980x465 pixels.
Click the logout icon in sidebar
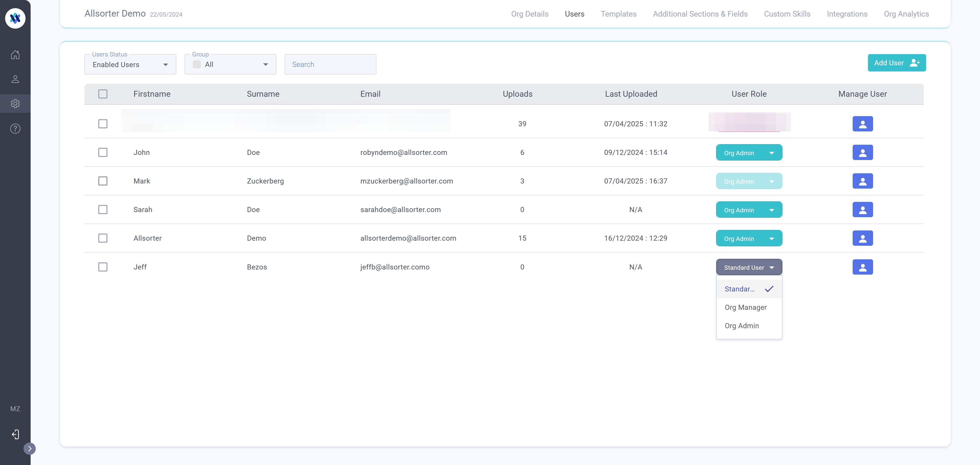pos(15,434)
